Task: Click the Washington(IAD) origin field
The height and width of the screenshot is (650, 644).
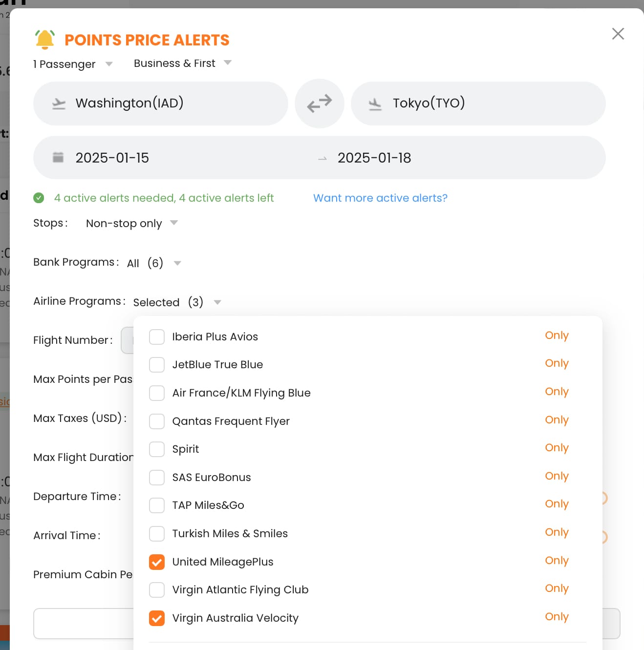Action: (x=160, y=104)
